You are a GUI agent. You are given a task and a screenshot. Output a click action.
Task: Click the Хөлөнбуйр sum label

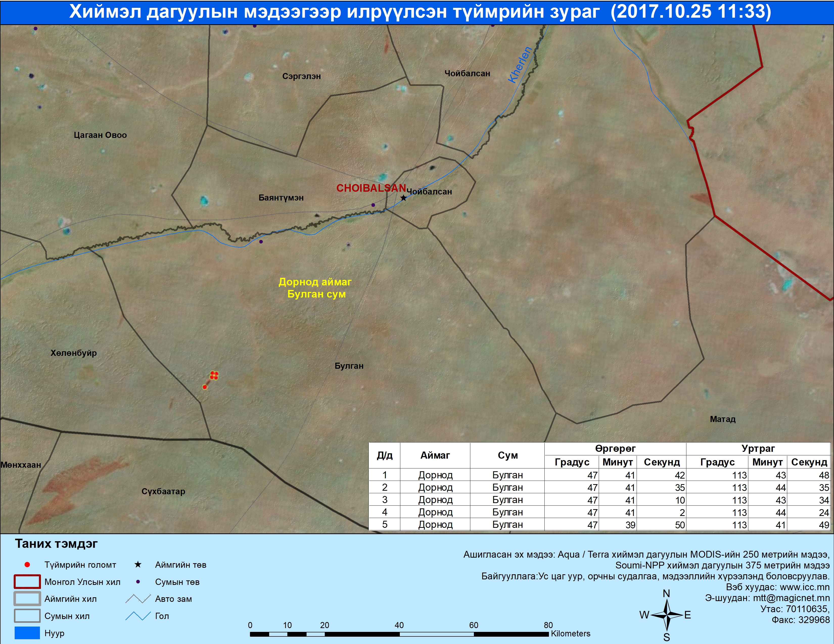(73, 353)
